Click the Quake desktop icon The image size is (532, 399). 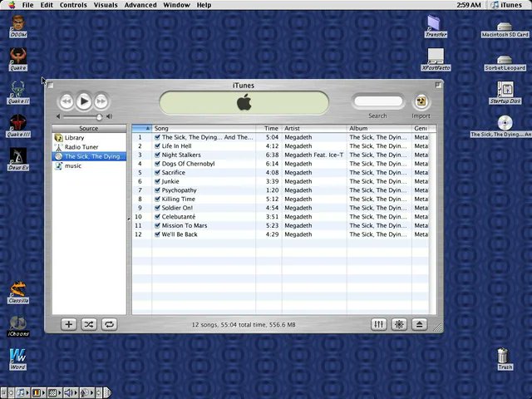[18, 59]
